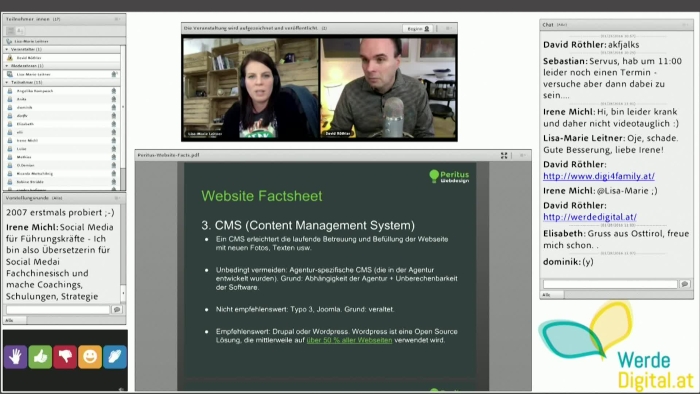Click the green thumbs up icon
Viewport: 700px width, 394px height.
40,356
